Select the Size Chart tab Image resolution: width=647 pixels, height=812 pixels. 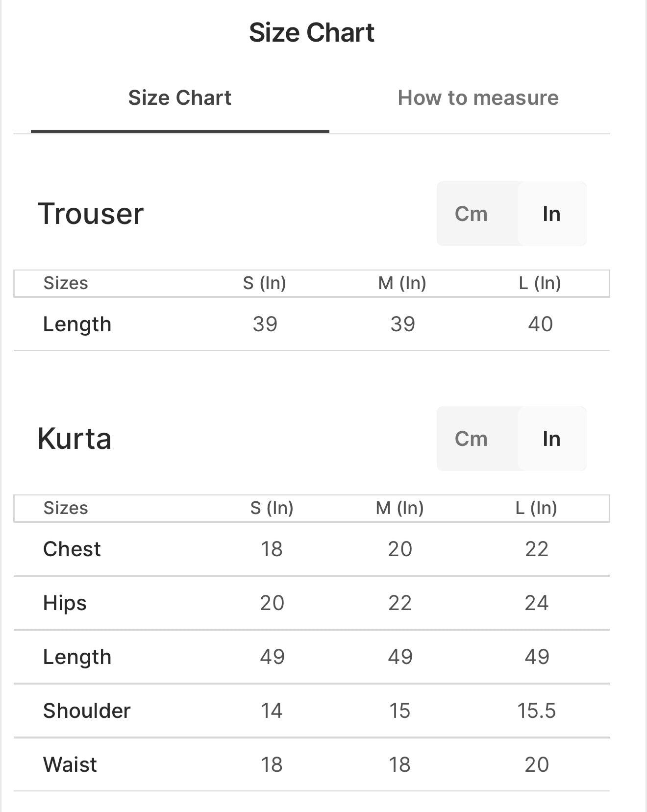point(179,98)
